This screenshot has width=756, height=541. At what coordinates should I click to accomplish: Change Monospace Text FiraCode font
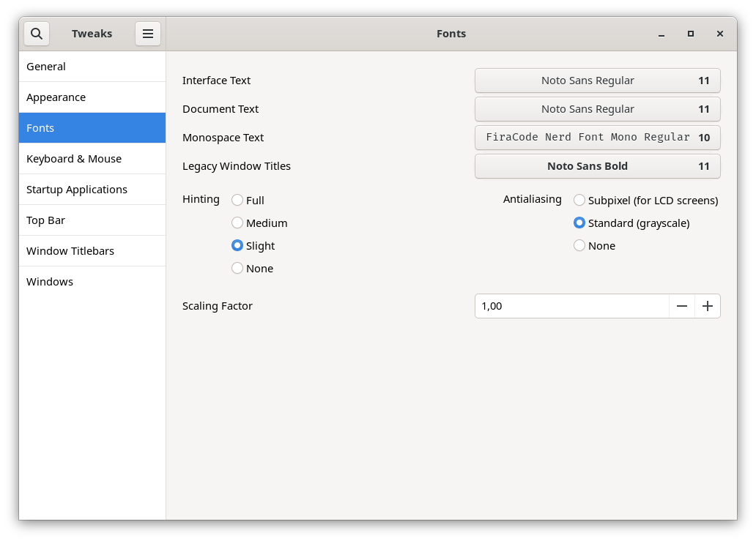coord(597,138)
